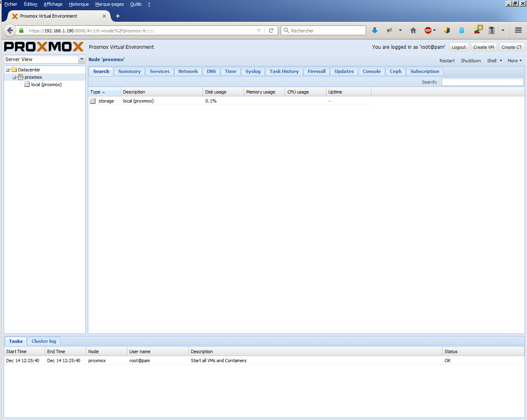Open the DNS tab
This screenshot has height=420, width=527.
point(211,71)
